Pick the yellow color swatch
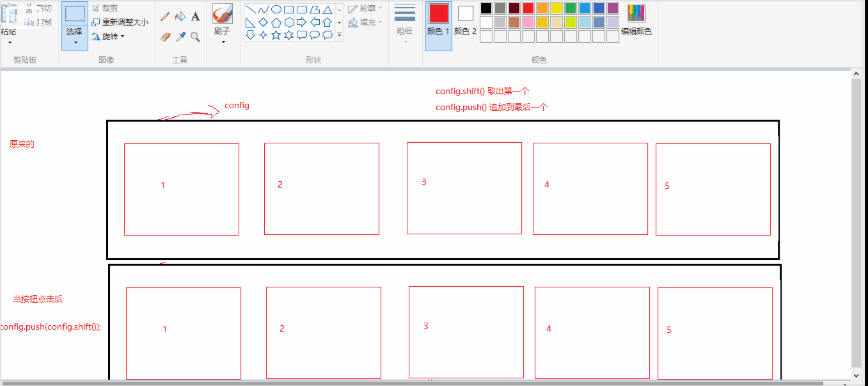 tap(556, 8)
